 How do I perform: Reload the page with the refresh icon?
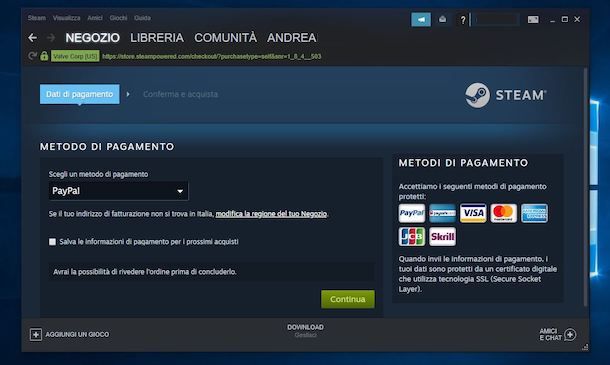[32, 56]
